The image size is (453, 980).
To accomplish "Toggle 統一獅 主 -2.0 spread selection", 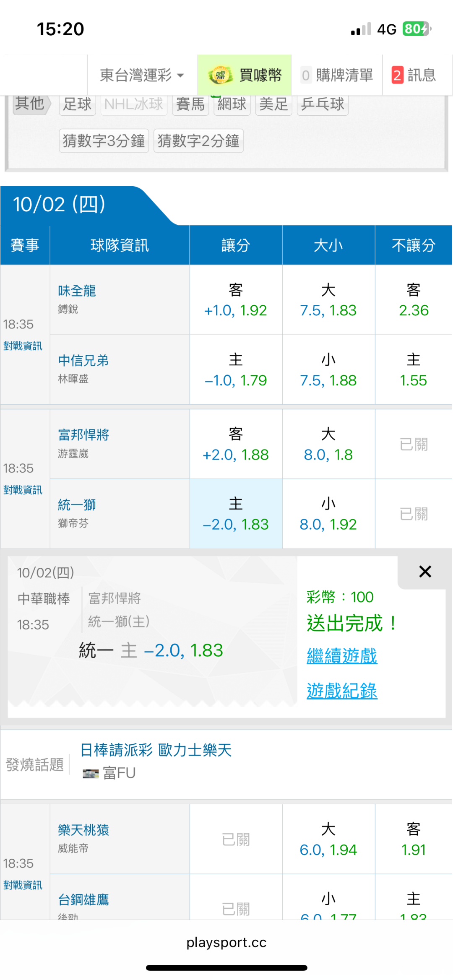I will click(x=236, y=514).
